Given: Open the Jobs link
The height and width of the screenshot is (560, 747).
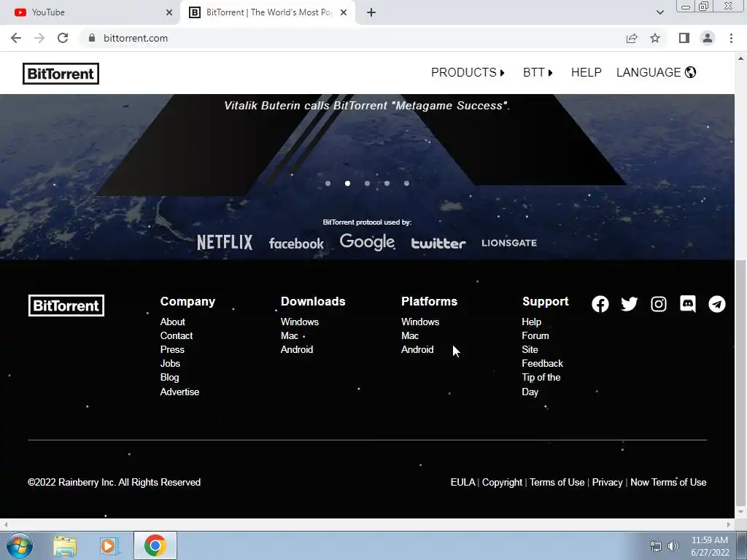Looking at the screenshot, I should click(170, 363).
